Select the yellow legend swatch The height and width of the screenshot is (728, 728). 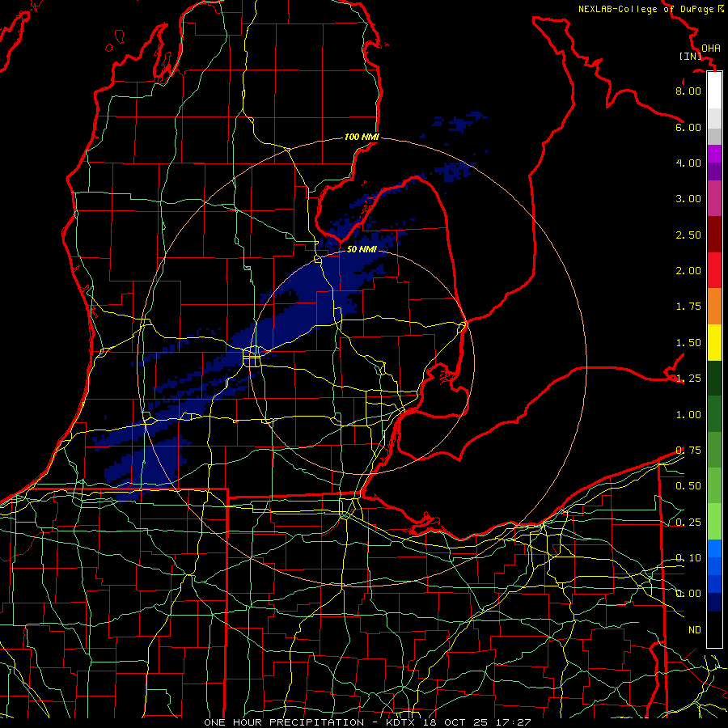[714, 342]
